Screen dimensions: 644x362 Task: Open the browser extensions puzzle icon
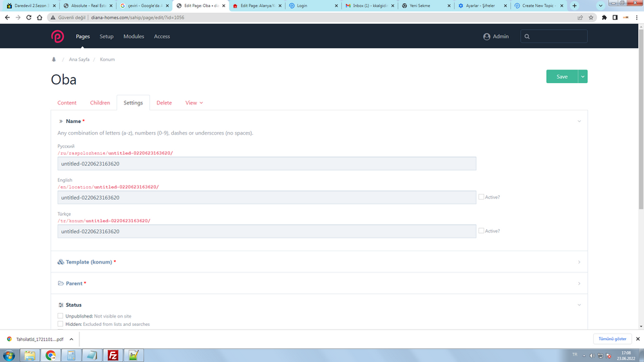[x=604, y=17]
